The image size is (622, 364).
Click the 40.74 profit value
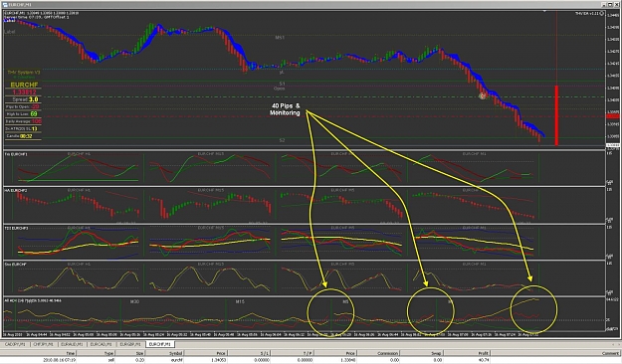[x=483, y=360]
